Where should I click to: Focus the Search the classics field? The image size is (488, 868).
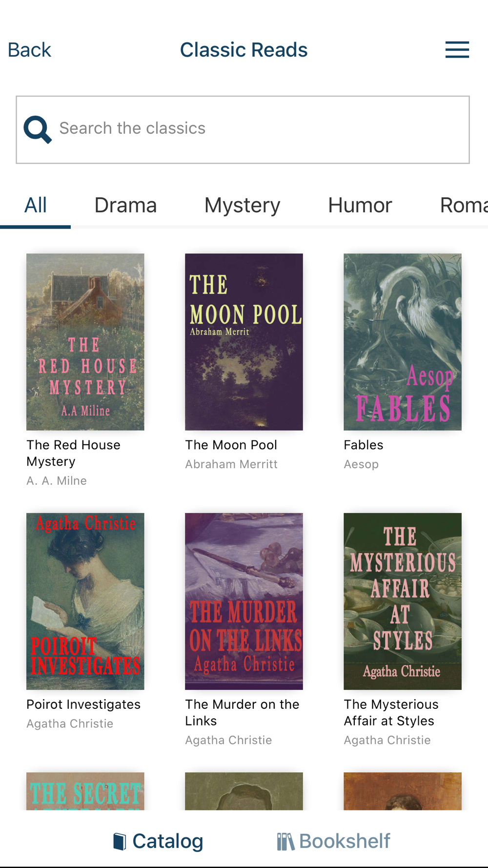[243, 129]
